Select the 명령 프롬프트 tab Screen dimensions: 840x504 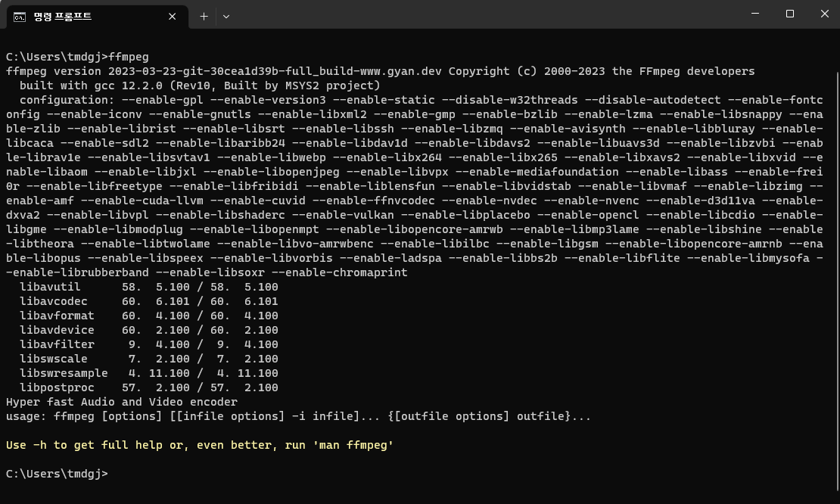pyautogui.click(x=97, y=17)
